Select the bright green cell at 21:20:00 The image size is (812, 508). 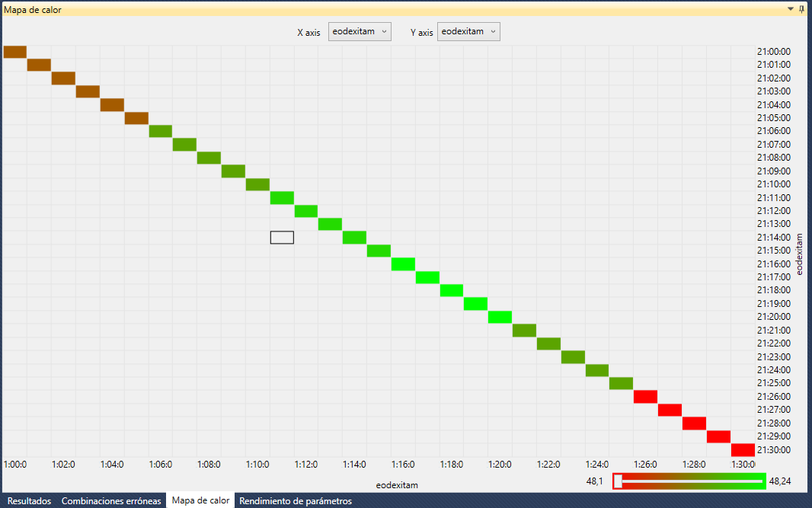pos(500,317)
